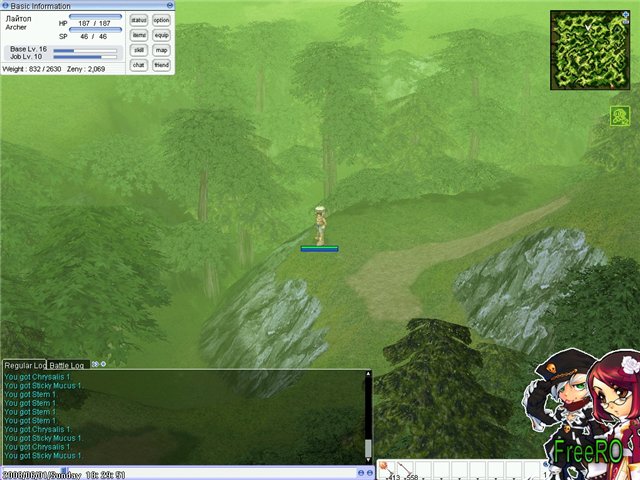Switch to the Regular Log tab

24,365
